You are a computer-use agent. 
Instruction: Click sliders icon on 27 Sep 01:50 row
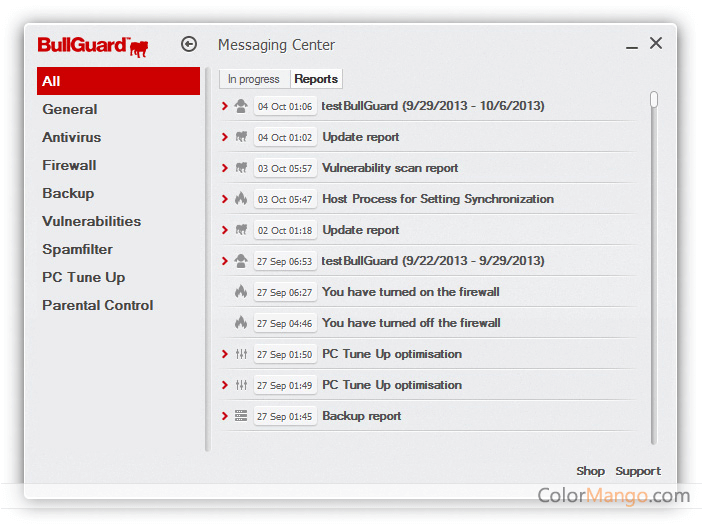click(x=241, y=354)
